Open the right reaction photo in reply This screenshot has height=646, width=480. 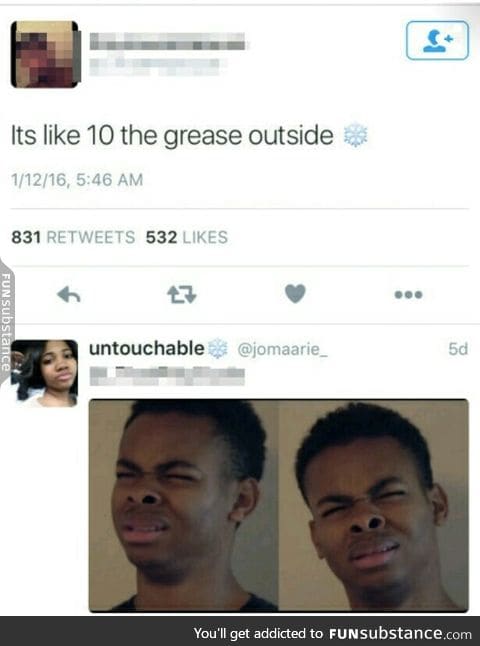(x=374, y=505)
